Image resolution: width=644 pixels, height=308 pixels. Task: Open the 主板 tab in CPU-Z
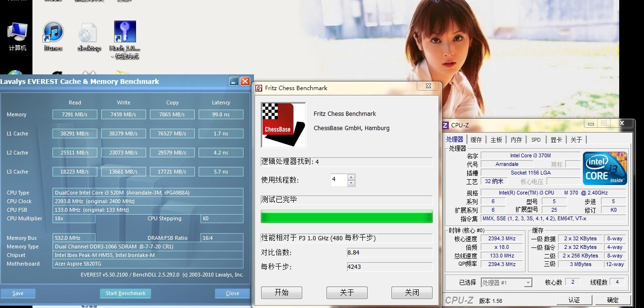click(x=496, y=140)
